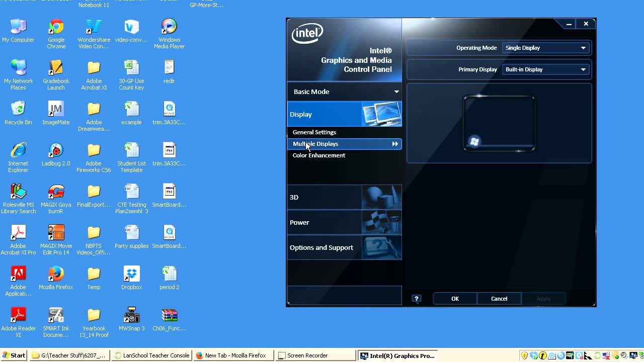Open NBPTS Videos_Offi... folder
Image resolution: width=644 pixels, height=362 pixels.
pos(94,240)
